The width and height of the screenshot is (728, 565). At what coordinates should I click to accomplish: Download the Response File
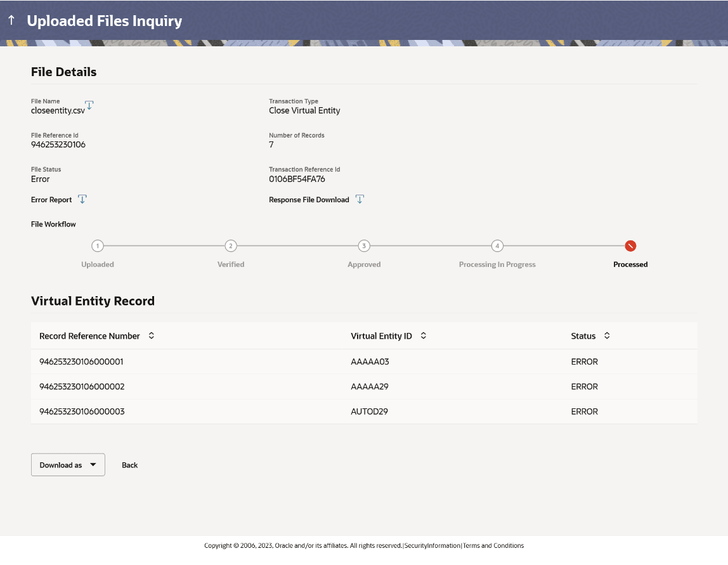tap(360, 198)
